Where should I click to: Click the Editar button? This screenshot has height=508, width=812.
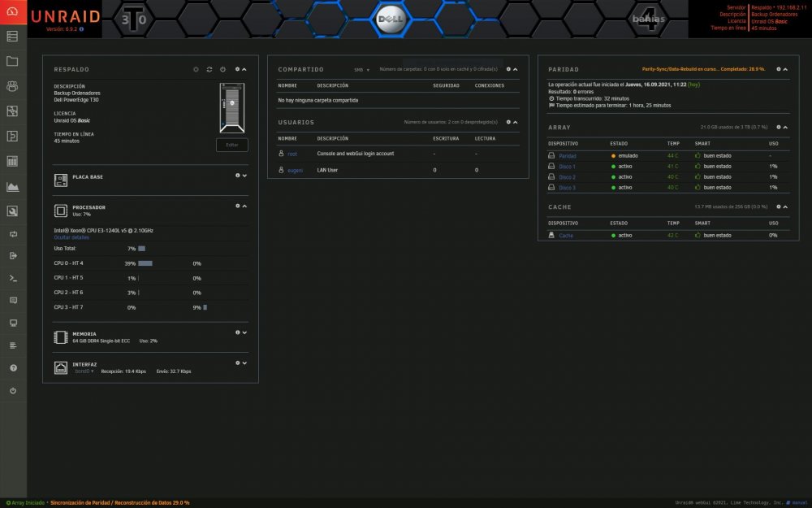point(232,145)
